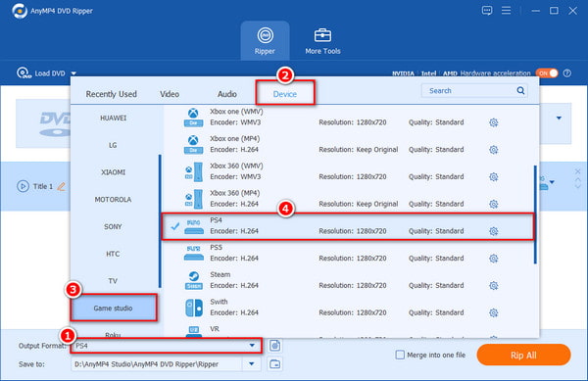This screenshot has height=381, width=588.
Task: Select the PS4 H.264 profile row
Action: point(347,226)
